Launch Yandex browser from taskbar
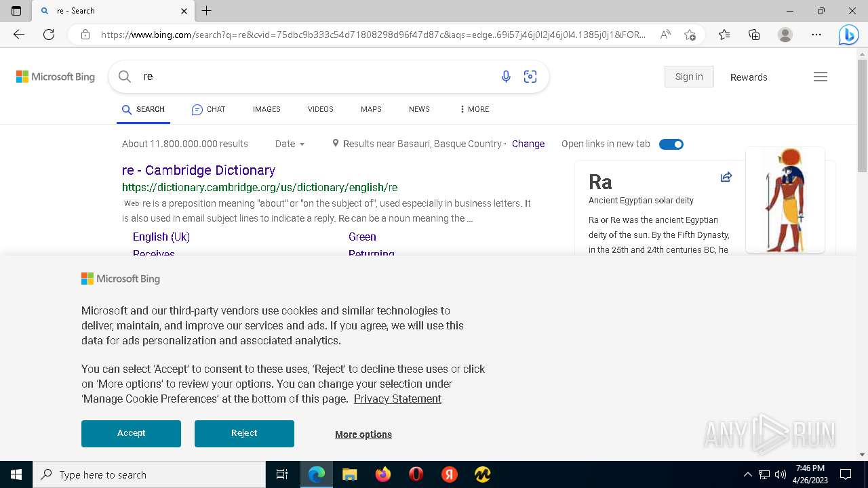 tap(449, 474)
